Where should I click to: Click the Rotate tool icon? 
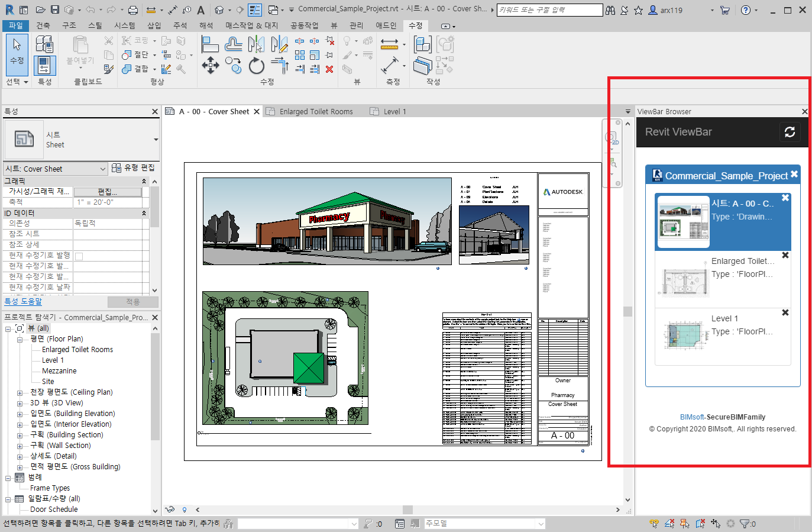point(256,66)
